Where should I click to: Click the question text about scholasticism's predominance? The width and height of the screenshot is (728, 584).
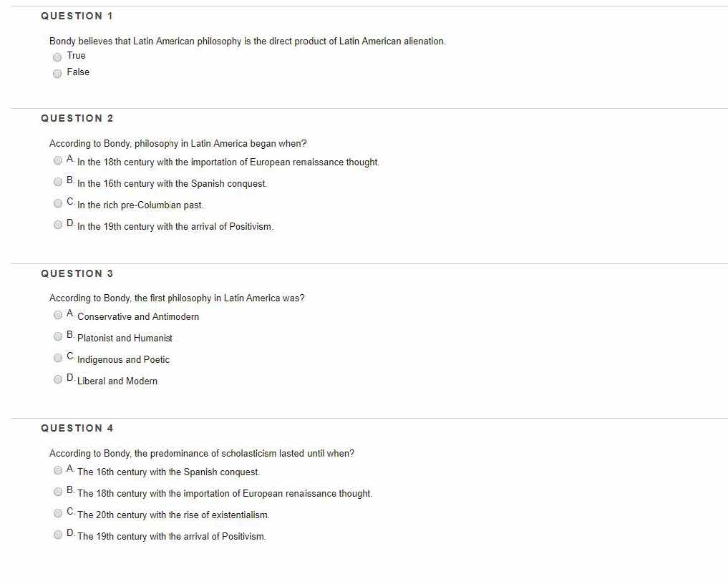click(201, 453)
